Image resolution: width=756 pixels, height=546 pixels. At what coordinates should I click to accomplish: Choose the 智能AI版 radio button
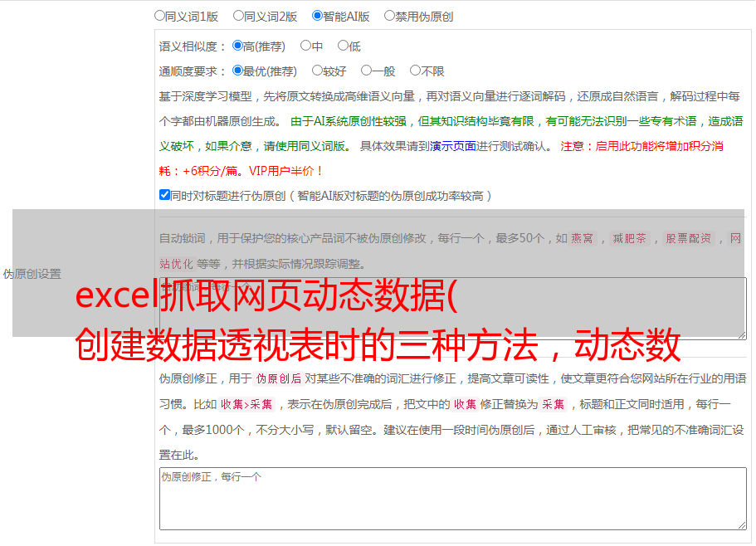coord(317,16)
